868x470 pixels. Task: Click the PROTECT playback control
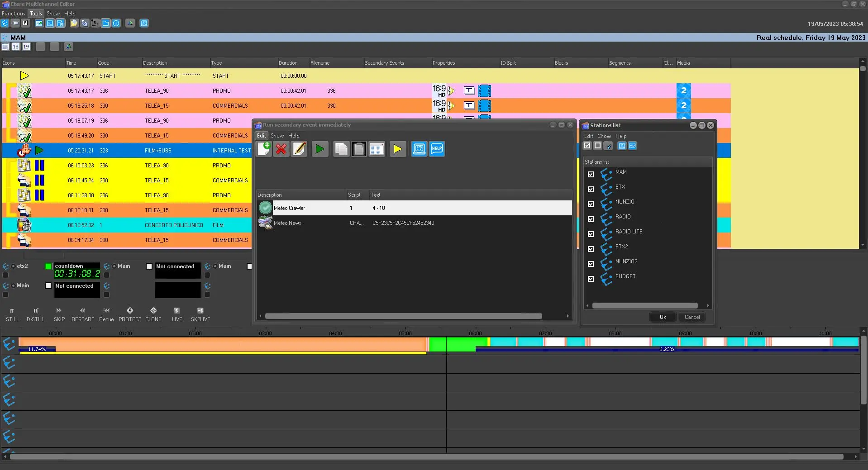point(130,314)
